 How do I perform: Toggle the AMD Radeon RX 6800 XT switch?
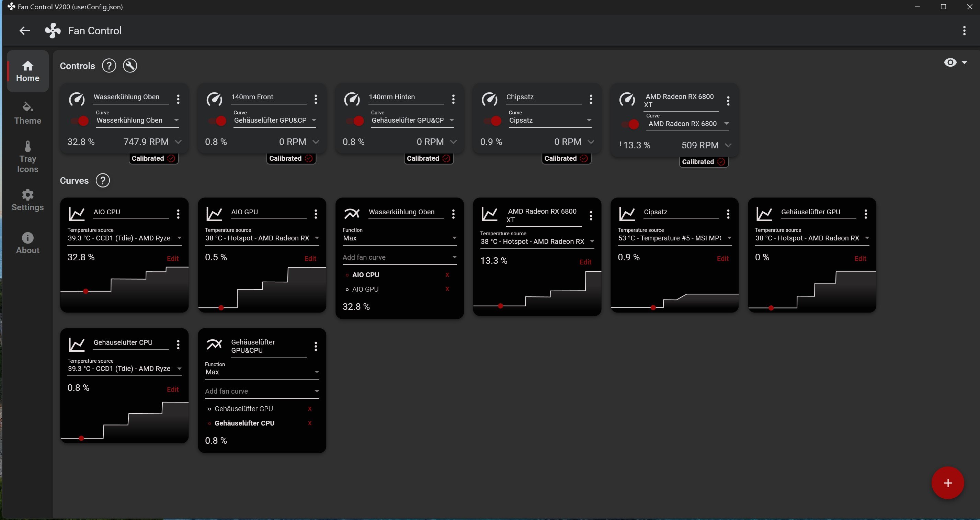(x=631, y=124)
